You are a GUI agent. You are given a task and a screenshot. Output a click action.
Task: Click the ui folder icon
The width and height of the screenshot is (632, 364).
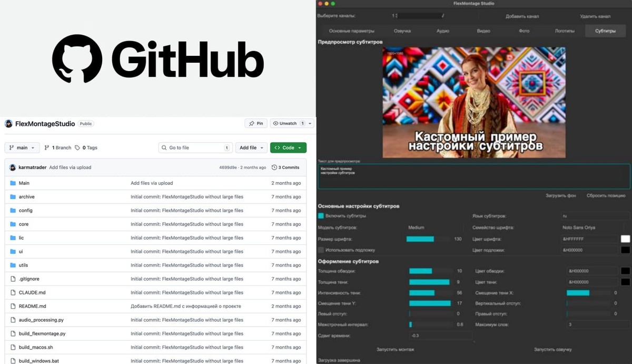14,251
